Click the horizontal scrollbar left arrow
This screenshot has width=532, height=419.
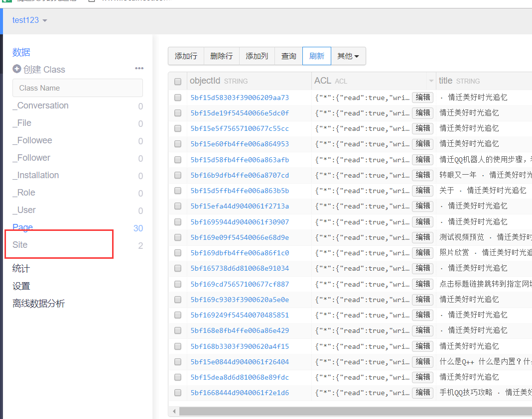(174, 411)
